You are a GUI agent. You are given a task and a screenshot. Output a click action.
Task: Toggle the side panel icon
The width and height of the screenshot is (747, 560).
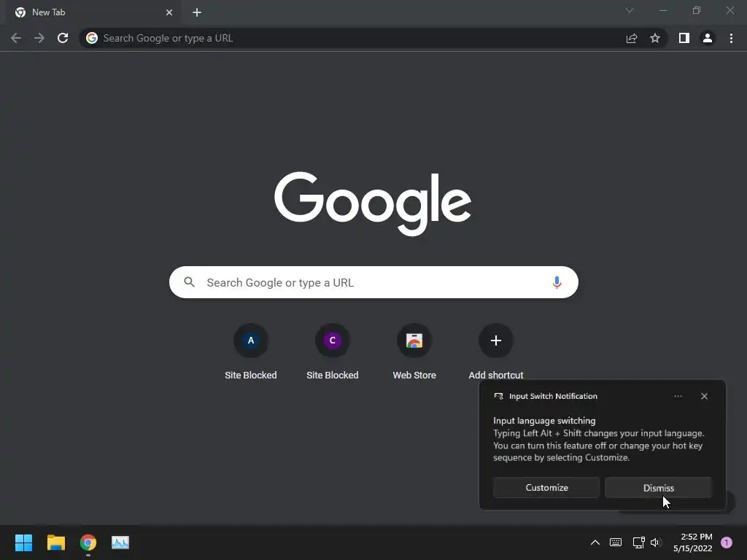(684, 38)
